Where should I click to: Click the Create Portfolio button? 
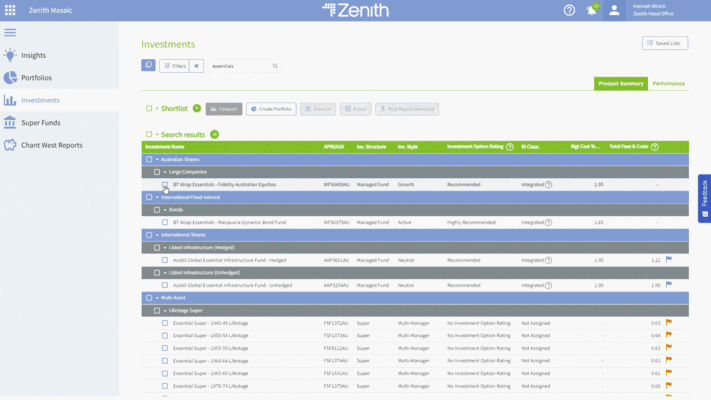click(271, 108)
